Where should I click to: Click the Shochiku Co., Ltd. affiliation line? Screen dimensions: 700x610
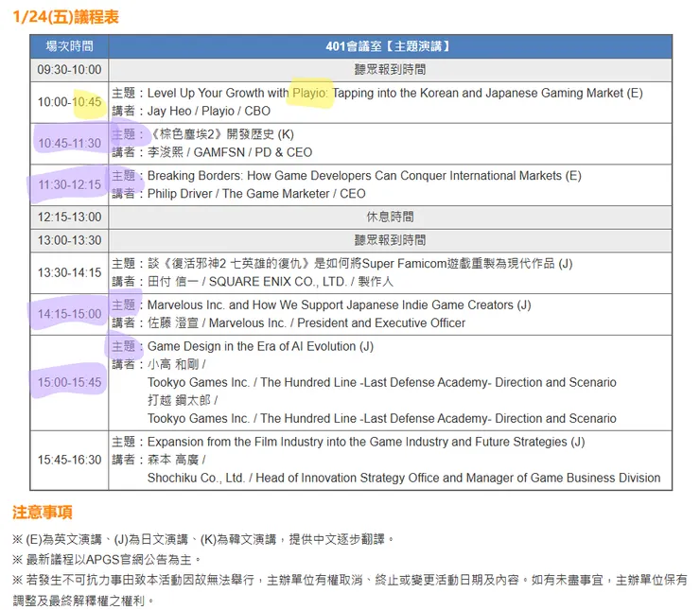tap(404, 478)
